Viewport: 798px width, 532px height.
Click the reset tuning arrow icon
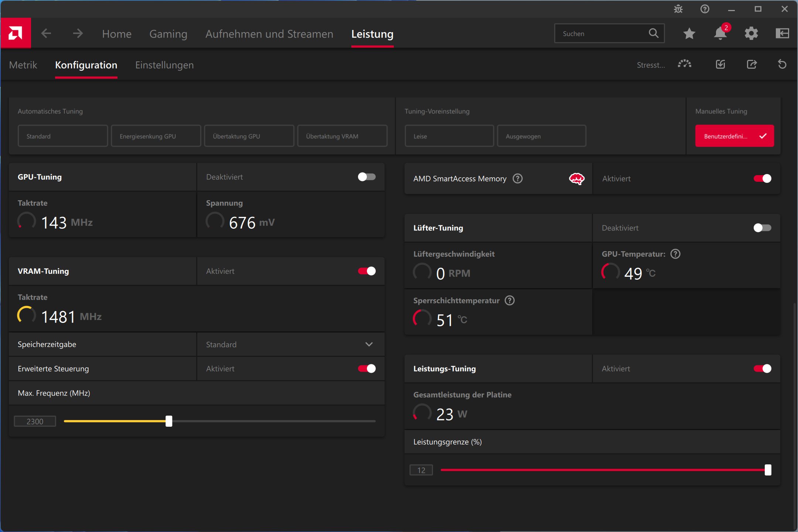(x=782, y=65)
